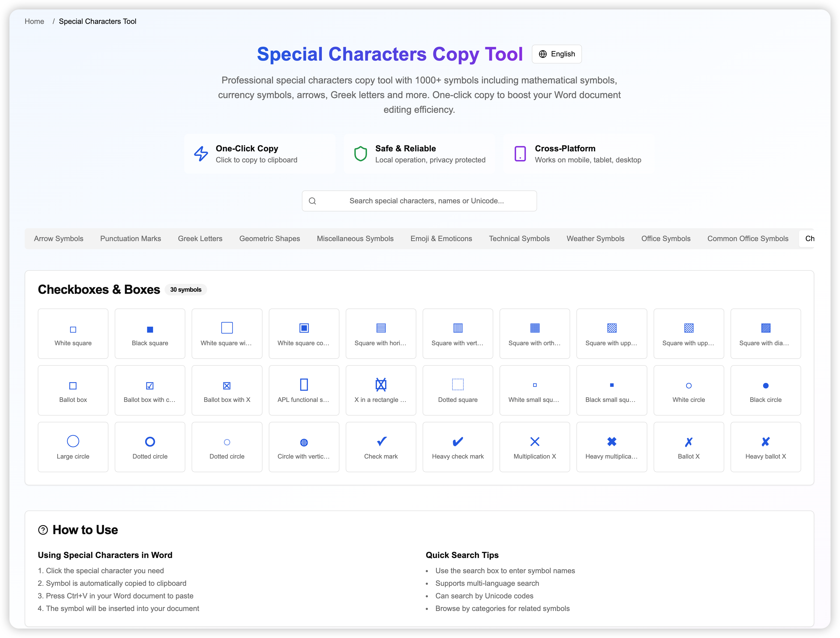Click the One-Click Copy feature card
Viewport: 840px width, 638px height.
(260, 154)
